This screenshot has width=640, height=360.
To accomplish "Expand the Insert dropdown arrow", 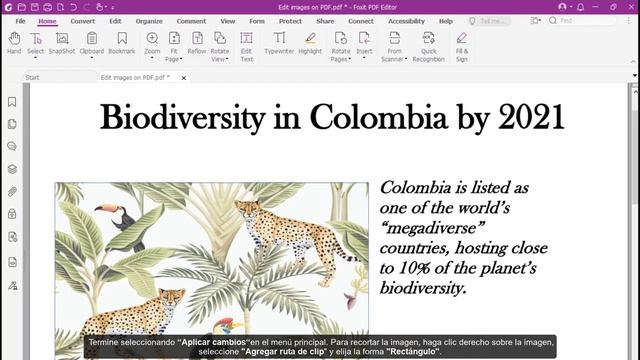I will point(364,58).
